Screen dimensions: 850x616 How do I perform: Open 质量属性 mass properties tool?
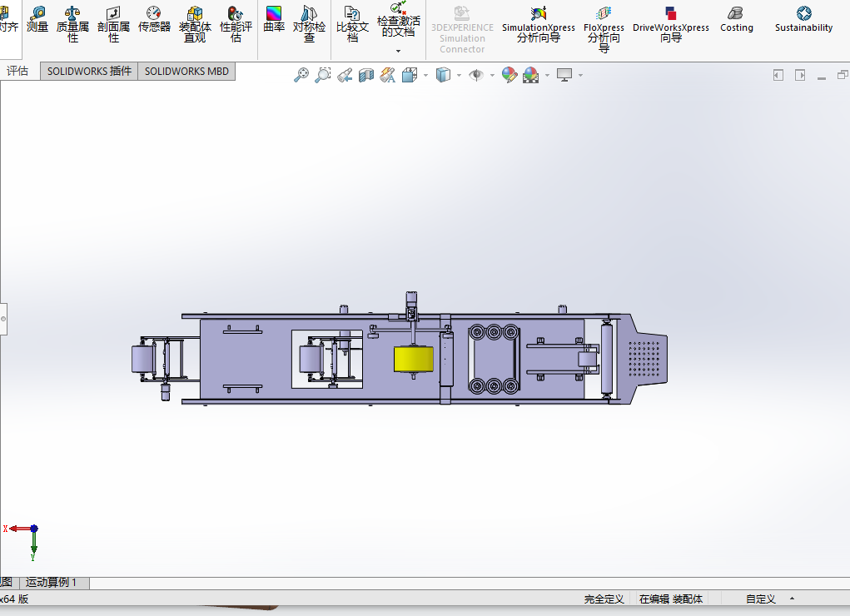pyautogui.click(x=72, y=24)
